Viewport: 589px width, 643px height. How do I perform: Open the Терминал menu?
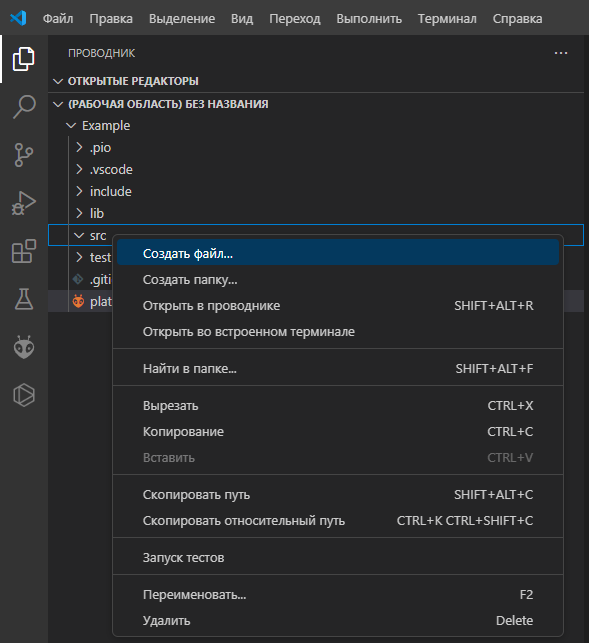coord(447,18)
